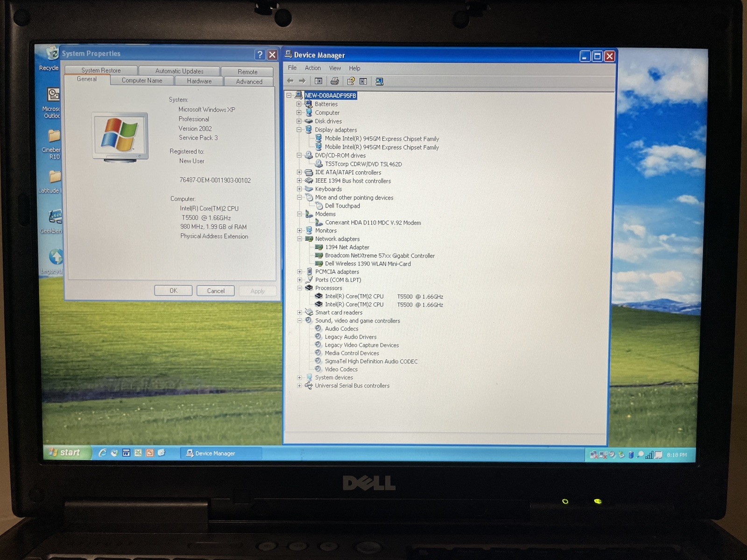747x560 pixels.
Task: Launch Word from the Quick Launch bar
Action: coord(126,453)
